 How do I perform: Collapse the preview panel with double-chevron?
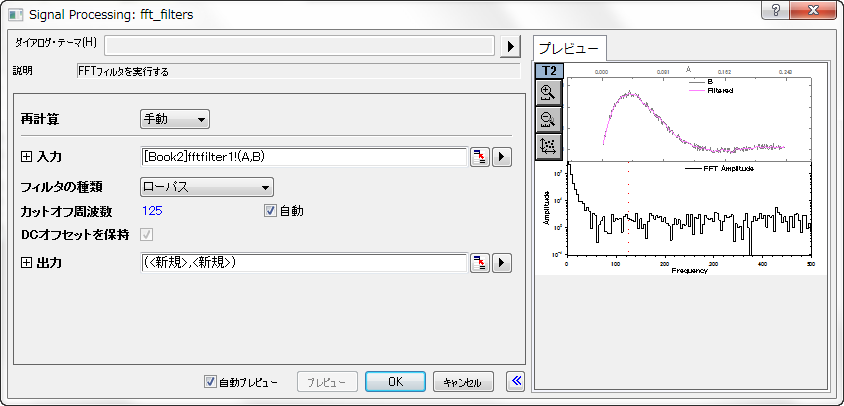pos(516,381)
